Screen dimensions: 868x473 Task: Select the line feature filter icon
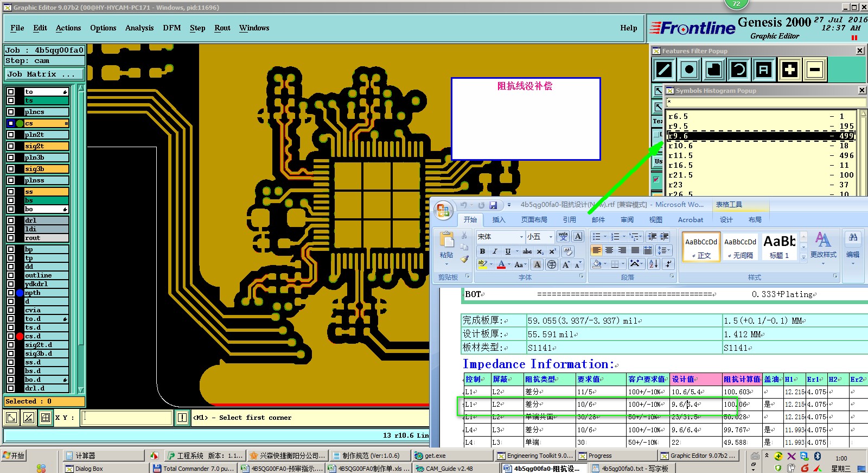[664, 70]
